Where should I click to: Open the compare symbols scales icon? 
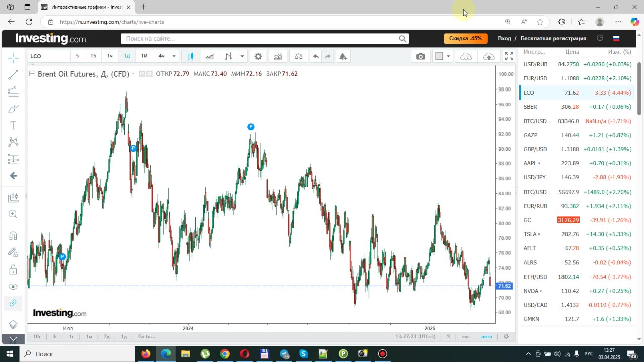pyautogui.click(x=298, y=56)
